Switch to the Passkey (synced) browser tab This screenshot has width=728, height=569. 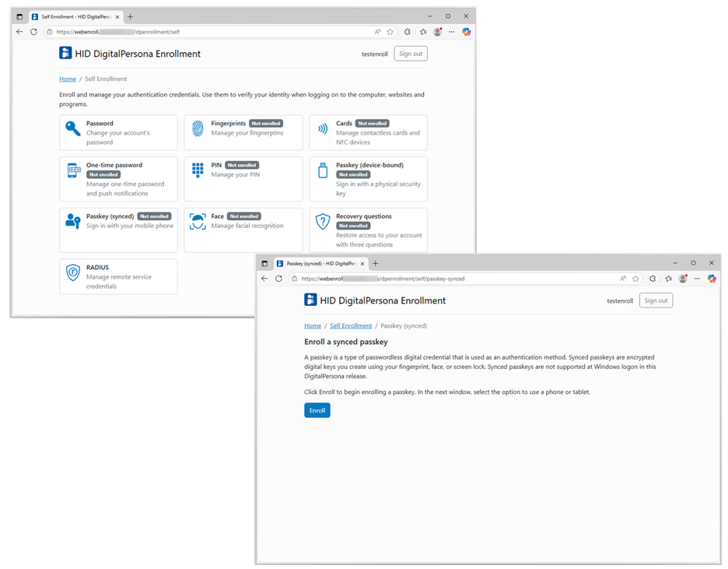[319, 264]
